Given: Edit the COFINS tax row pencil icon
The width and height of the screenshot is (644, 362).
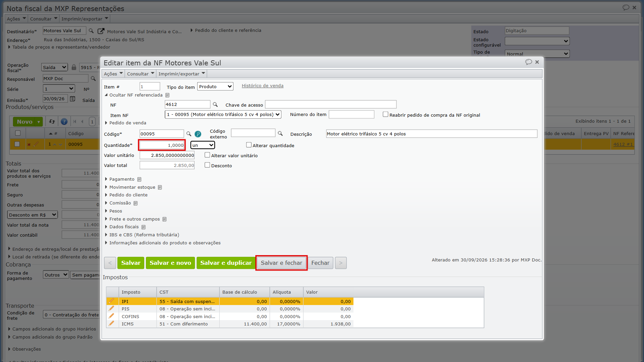Looking at the screenshot, I should [111, 316].
